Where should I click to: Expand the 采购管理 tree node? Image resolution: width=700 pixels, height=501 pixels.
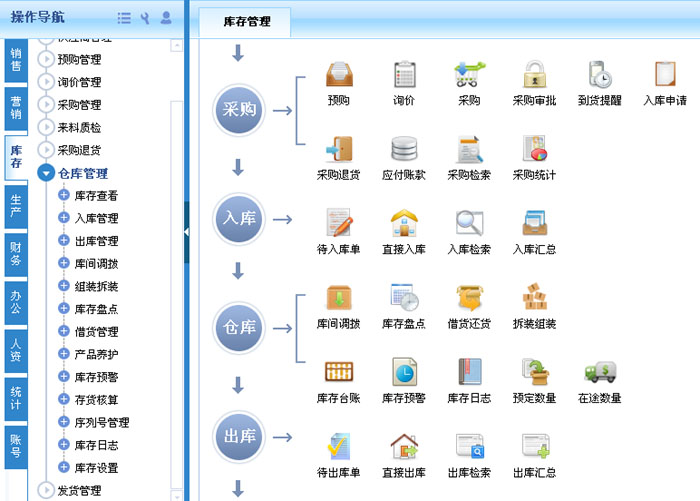pos(45,105)
